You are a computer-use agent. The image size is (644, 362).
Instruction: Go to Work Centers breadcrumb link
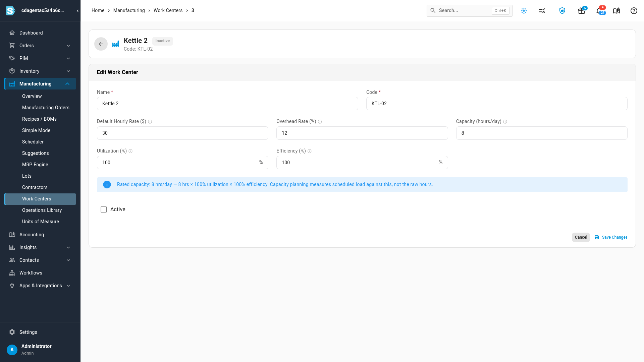coord(168,10)
